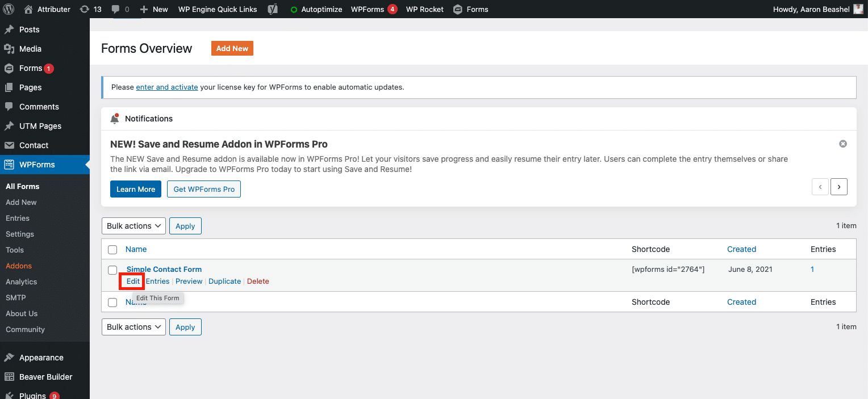The image size is (868, 399).
Task: Click the enter and activate license link
Action: (166, 87)
